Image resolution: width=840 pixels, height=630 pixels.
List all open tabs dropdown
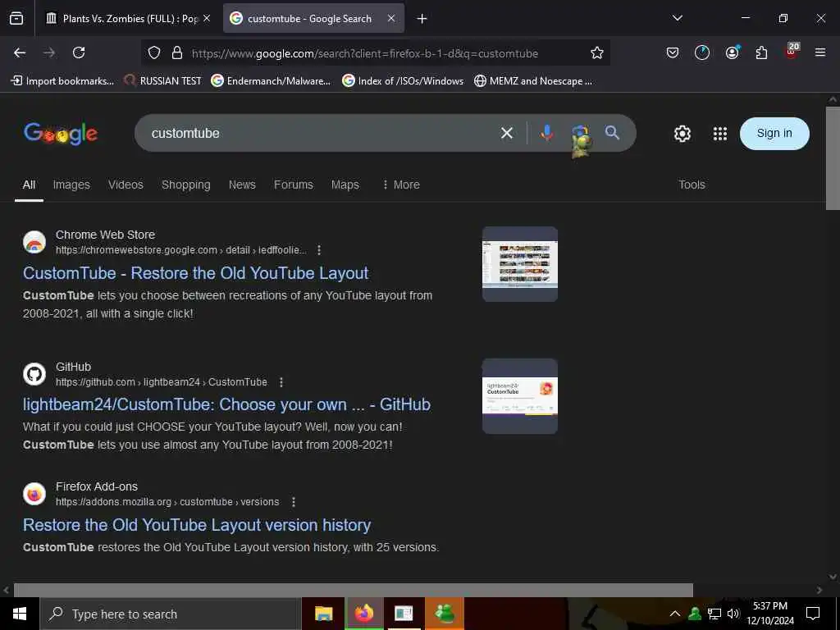(x=678, y=18)
